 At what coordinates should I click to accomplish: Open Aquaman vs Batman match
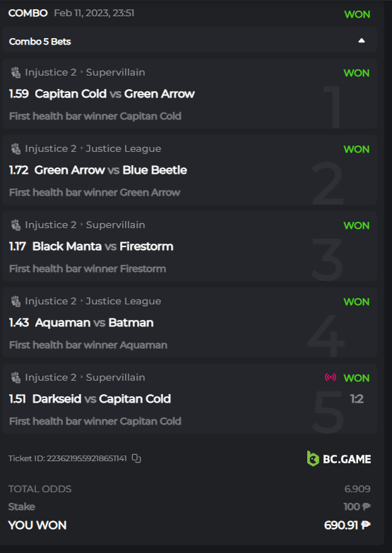pyautogui.click(x=94, y=322)
